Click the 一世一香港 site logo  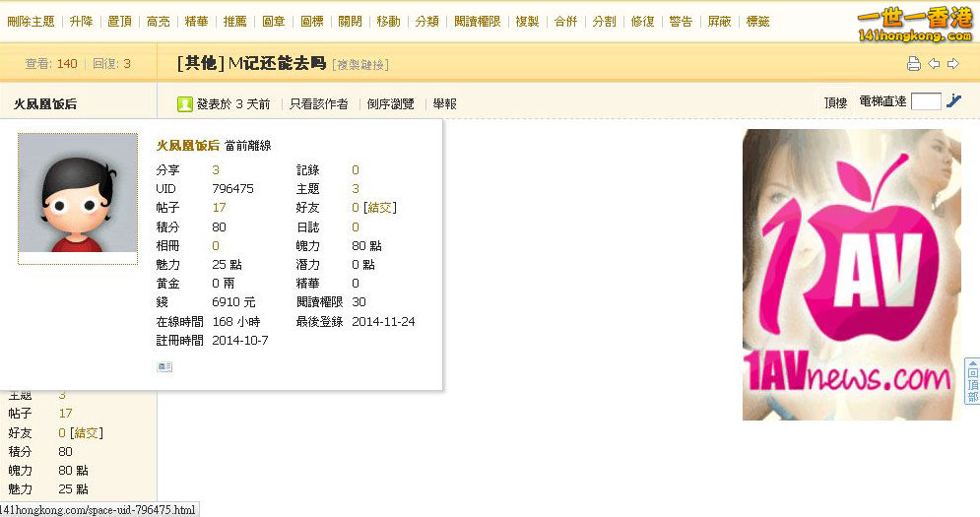(x=914, y=24)
